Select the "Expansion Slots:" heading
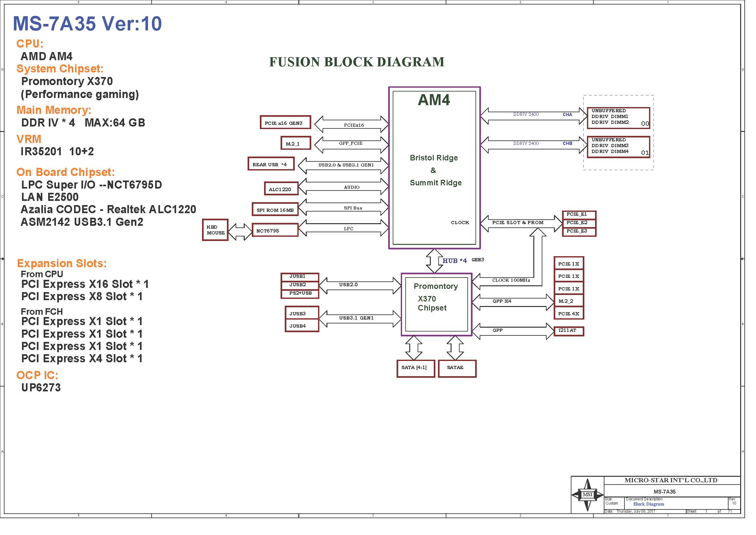756x535 pixels. point(62,263)
